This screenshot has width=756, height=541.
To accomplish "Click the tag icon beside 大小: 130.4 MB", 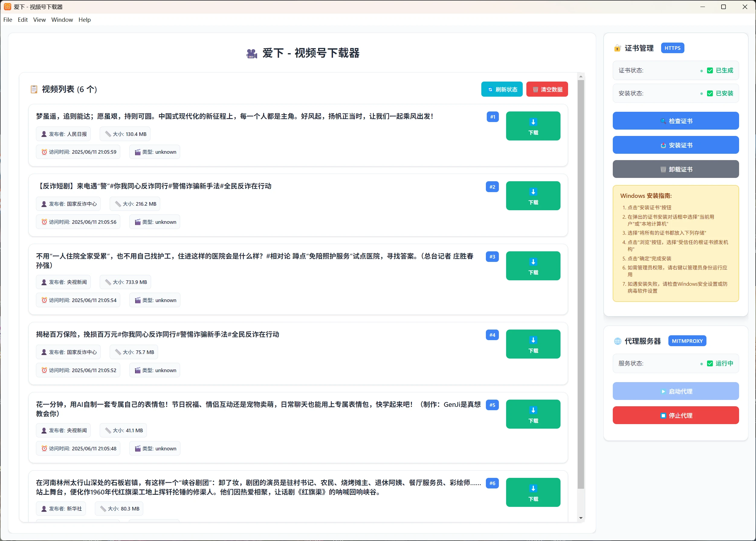I will [108, 134].
